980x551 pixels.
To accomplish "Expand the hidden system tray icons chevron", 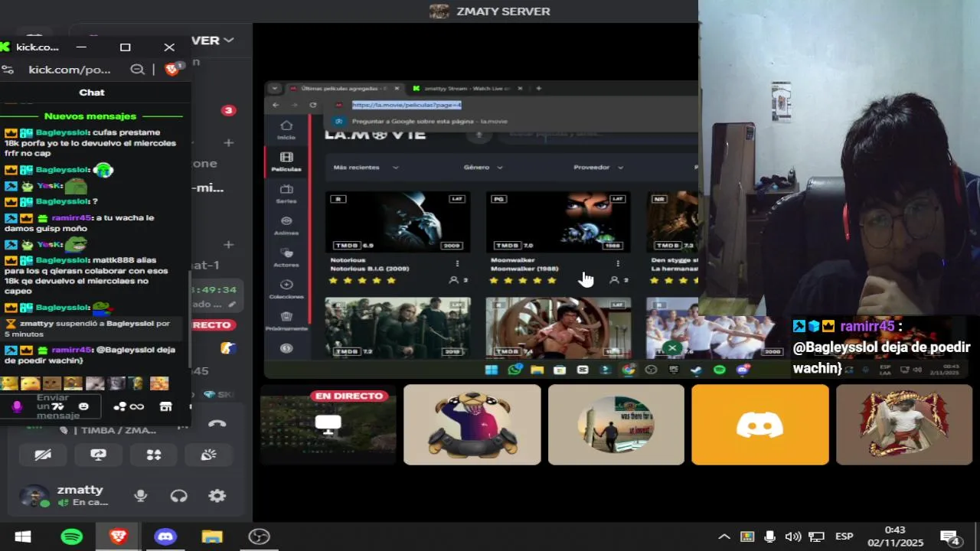I will tap(724, 536).
